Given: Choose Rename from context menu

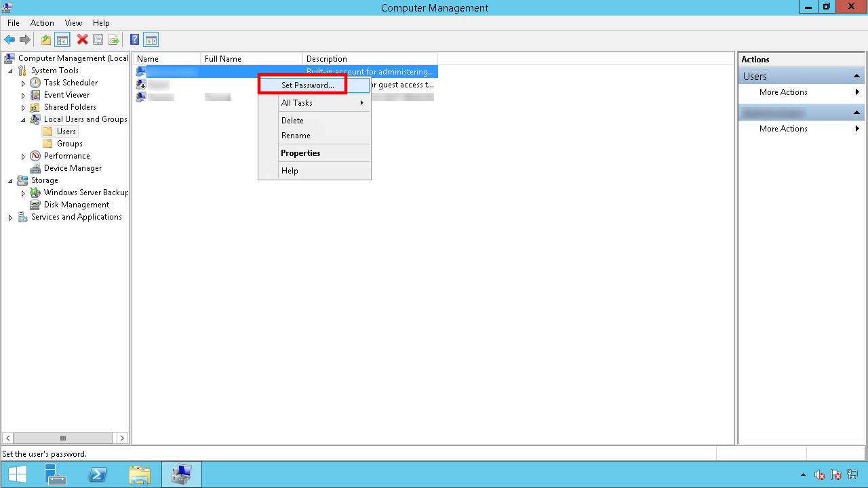Looking at the screenshot, I should (315, 136).
